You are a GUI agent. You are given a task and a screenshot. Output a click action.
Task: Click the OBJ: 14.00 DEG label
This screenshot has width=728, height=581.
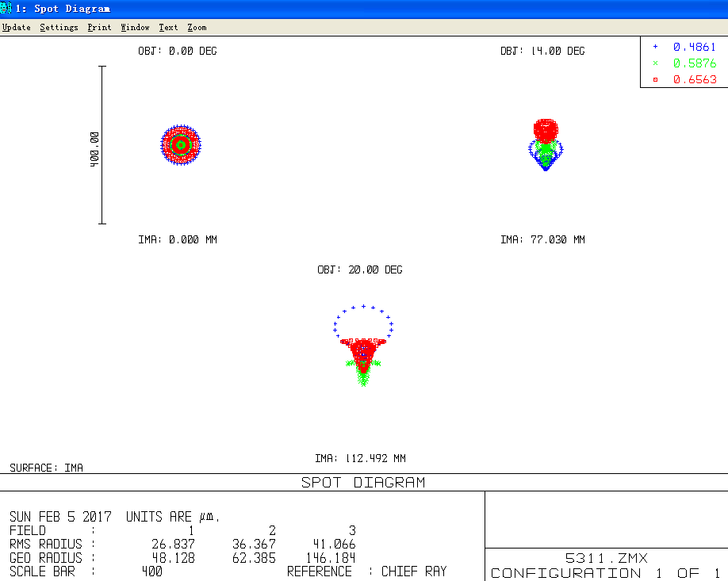(542, 51)
